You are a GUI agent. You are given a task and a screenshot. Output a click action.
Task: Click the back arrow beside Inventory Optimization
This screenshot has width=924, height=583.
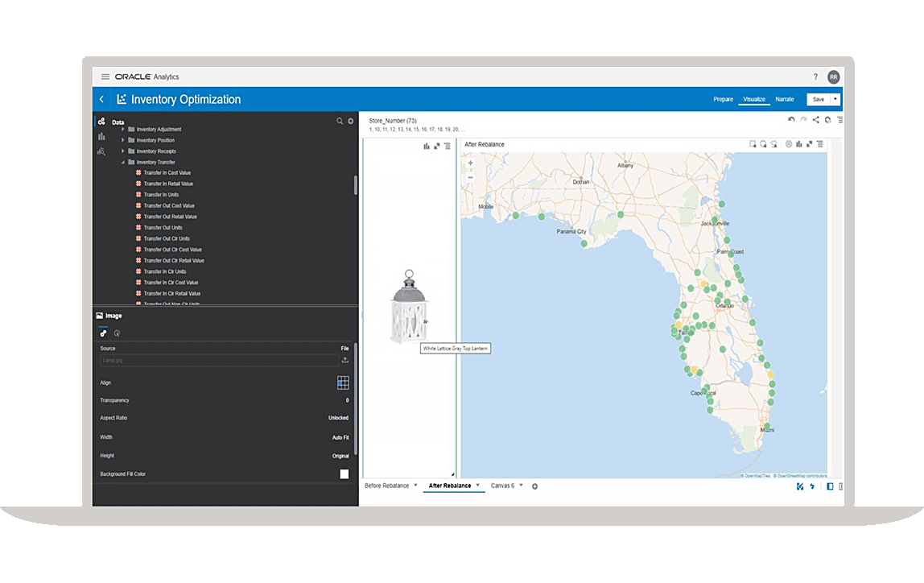101,100
